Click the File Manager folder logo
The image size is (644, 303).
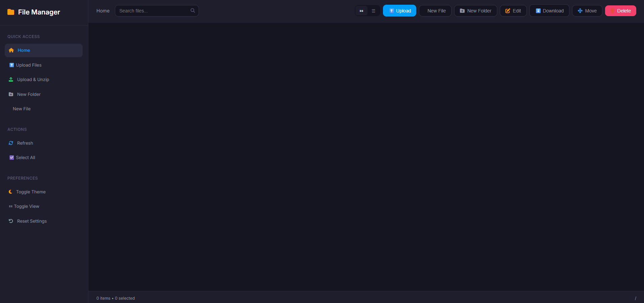click(x=11, y=12)
